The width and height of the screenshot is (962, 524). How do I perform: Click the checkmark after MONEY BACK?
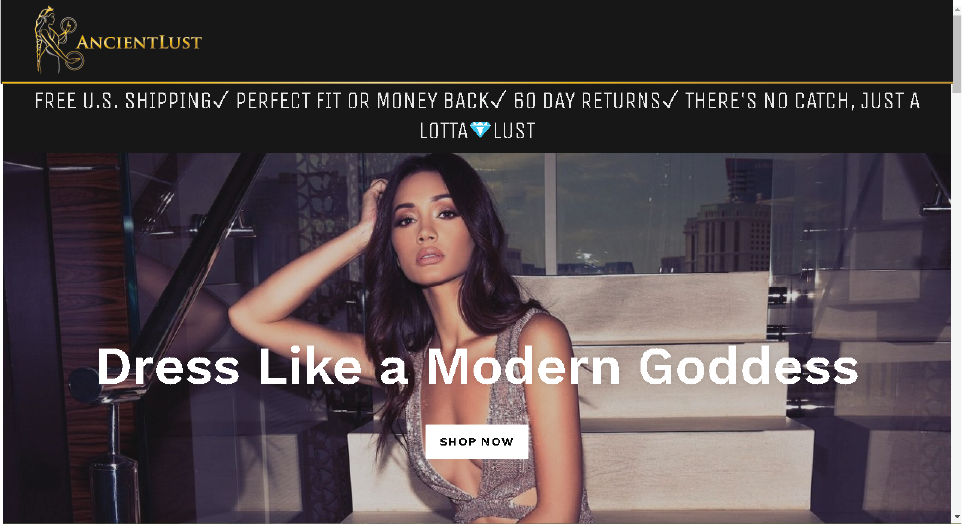tap(498, 100)
